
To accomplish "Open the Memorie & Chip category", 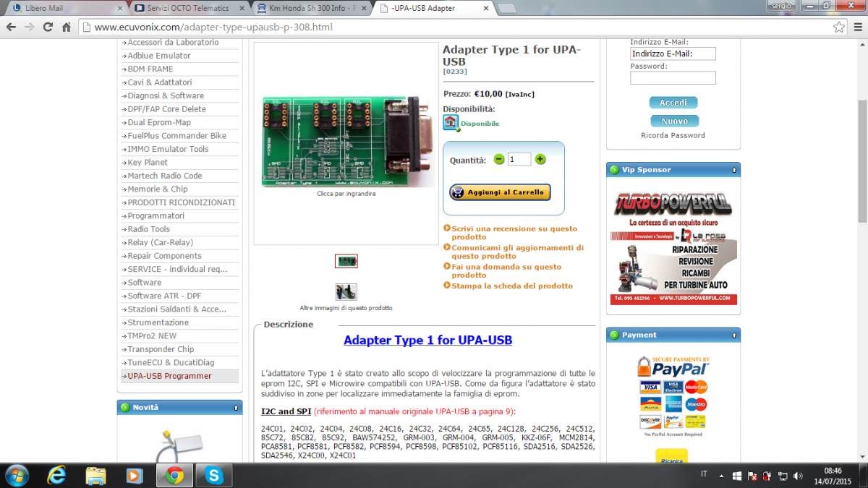I will 158,189.
